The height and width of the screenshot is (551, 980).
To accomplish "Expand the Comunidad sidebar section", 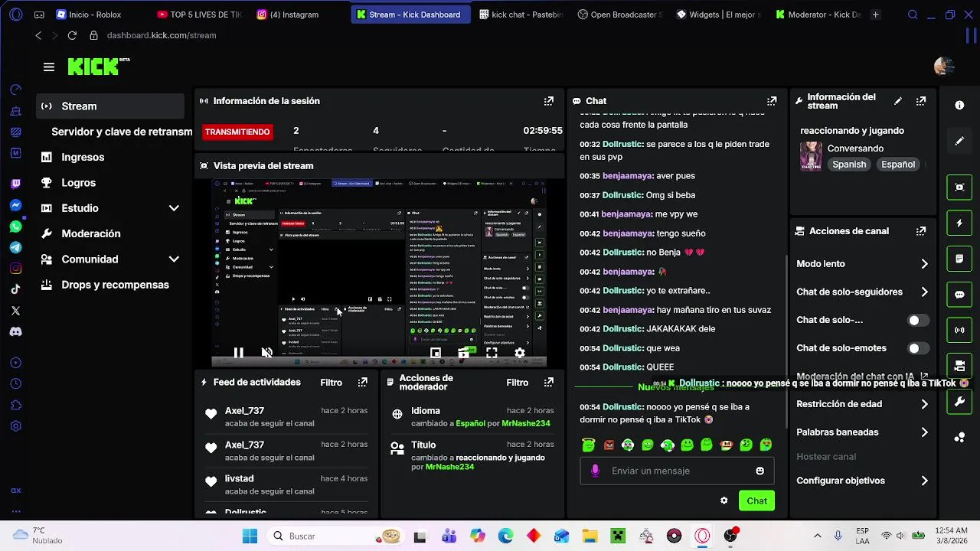I will (174, 259).
